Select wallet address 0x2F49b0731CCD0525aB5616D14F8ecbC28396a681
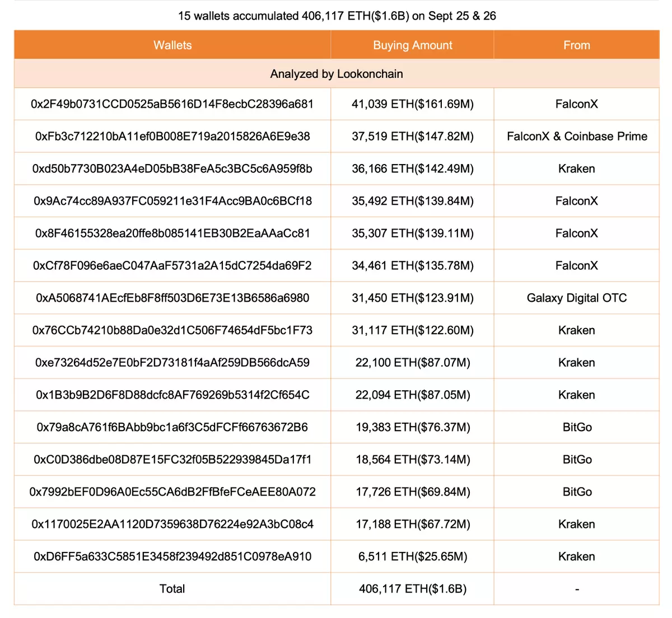Screen dimensions: 672x618 (x=172, y=104)
